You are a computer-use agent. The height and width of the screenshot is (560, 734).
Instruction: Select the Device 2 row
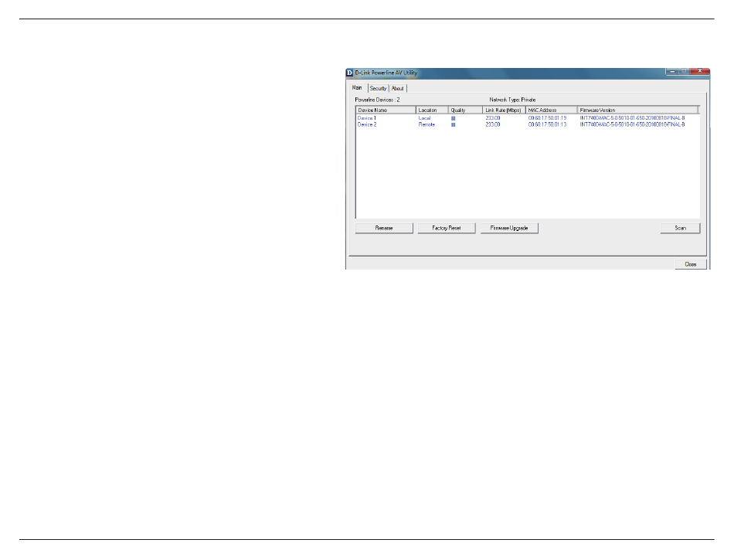point(528,124)
